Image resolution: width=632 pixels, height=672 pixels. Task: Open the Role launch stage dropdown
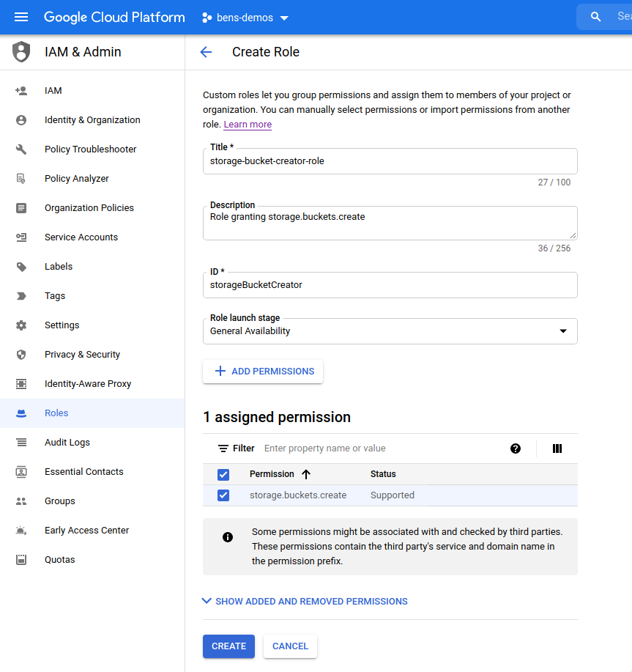(390, 331)
